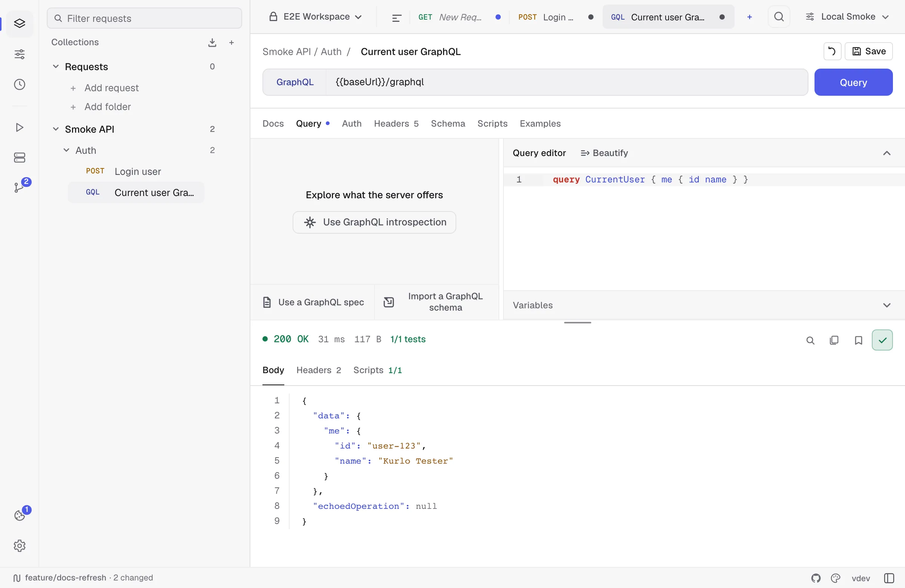Select Login user request in tree
Viewport: 905px width, 588px height.
point(136,172)
